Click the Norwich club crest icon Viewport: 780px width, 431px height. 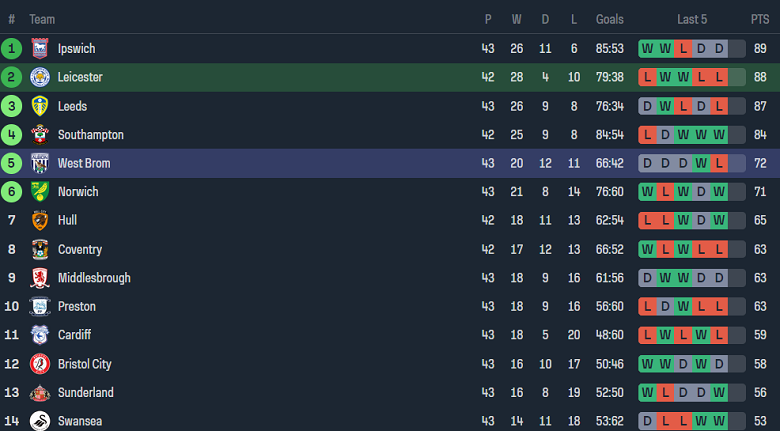pyautogui.click(x=40, y=191)
